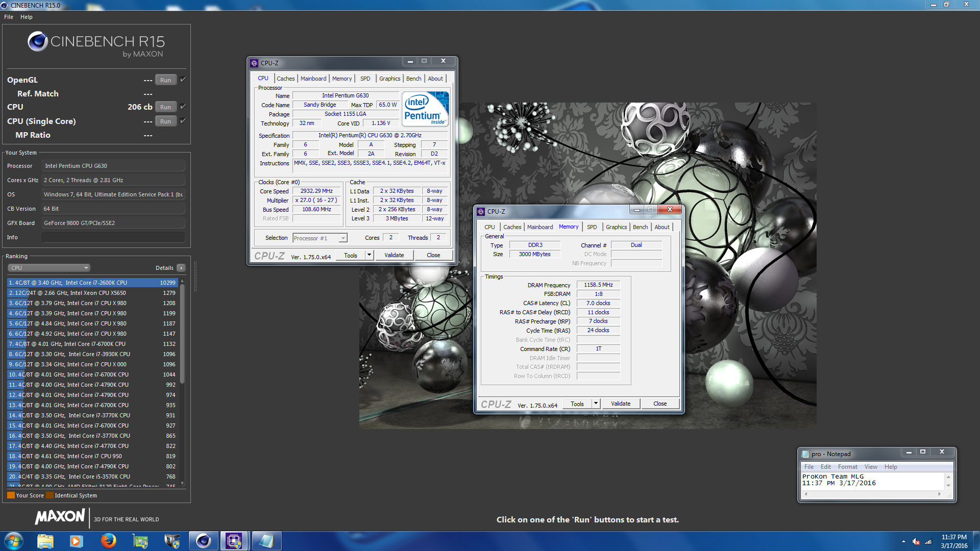Click the Identical System legend swatch
This screenshot has height=551, width=980.
click(x=50, y=495)
